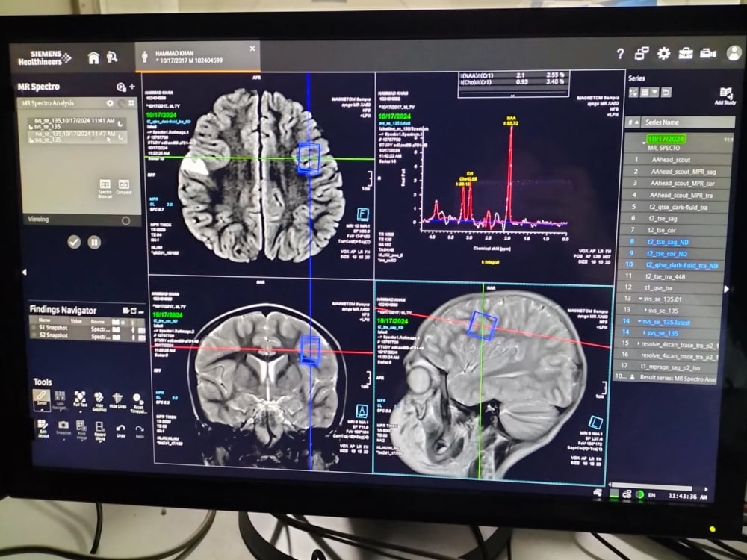This screenshot has width=747, height=560.
Task: Open the Compare tool
Action: tap(124, 186)
